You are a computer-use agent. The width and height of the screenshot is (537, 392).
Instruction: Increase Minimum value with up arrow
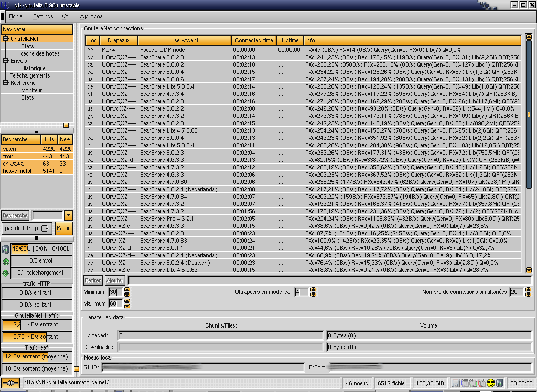(127, 290)
